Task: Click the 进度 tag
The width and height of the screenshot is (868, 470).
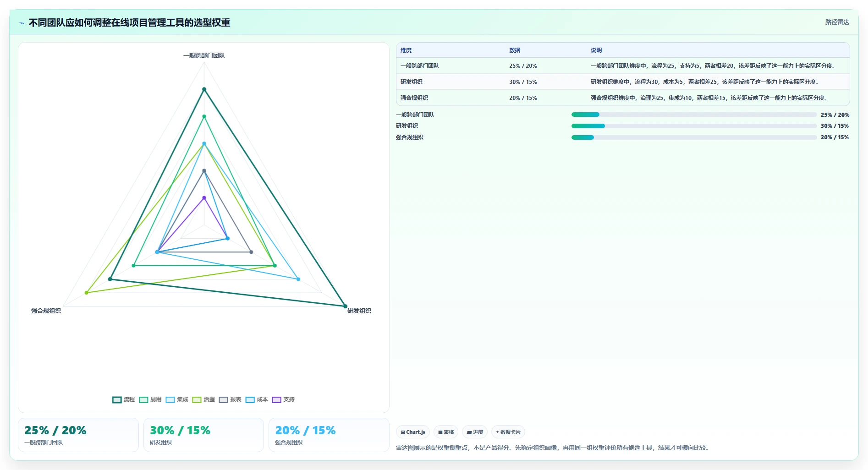Action: click(x=475, y=432)
